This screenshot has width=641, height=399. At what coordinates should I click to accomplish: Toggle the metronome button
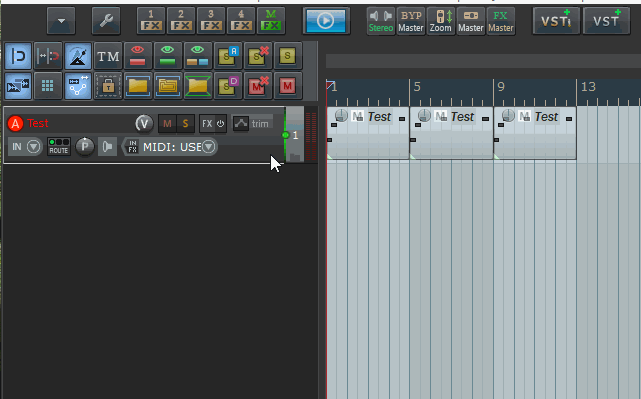point(78,56)
